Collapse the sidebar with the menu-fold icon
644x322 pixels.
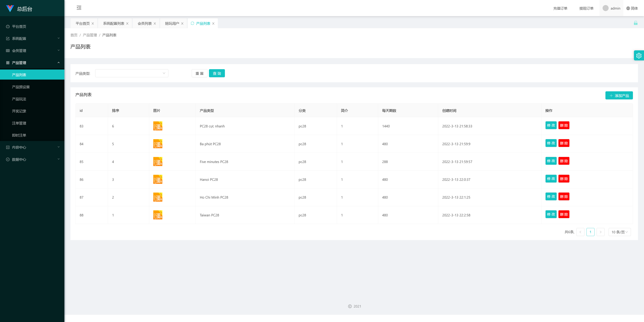(79, 8)
